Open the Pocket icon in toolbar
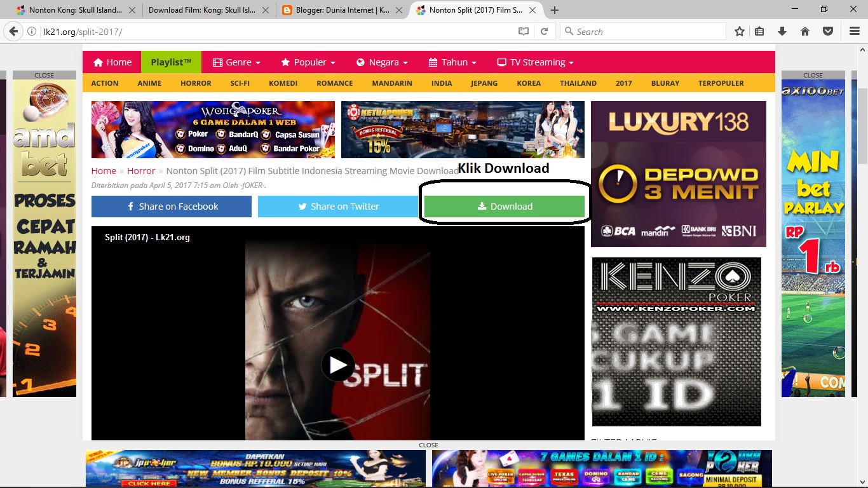868x488 pixels. (x=828, y=31)
